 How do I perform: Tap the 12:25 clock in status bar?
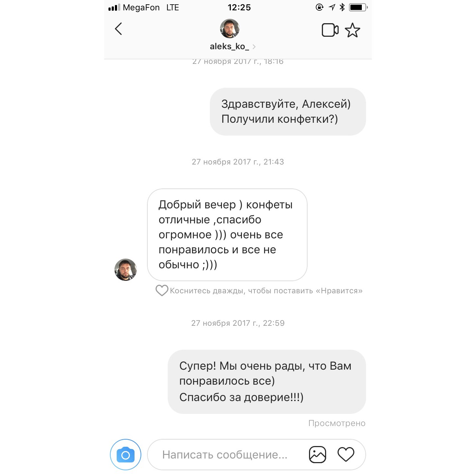point(239,7)
